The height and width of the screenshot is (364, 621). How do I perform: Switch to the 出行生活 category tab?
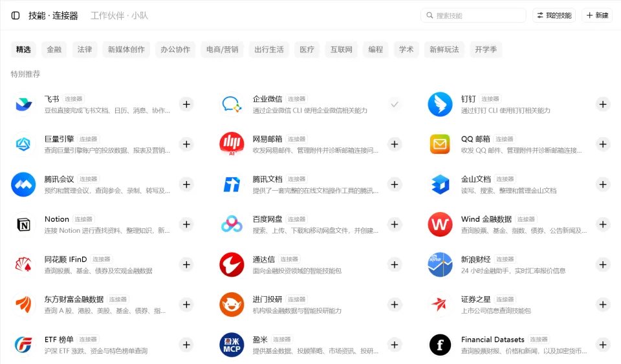coord(269,49)
